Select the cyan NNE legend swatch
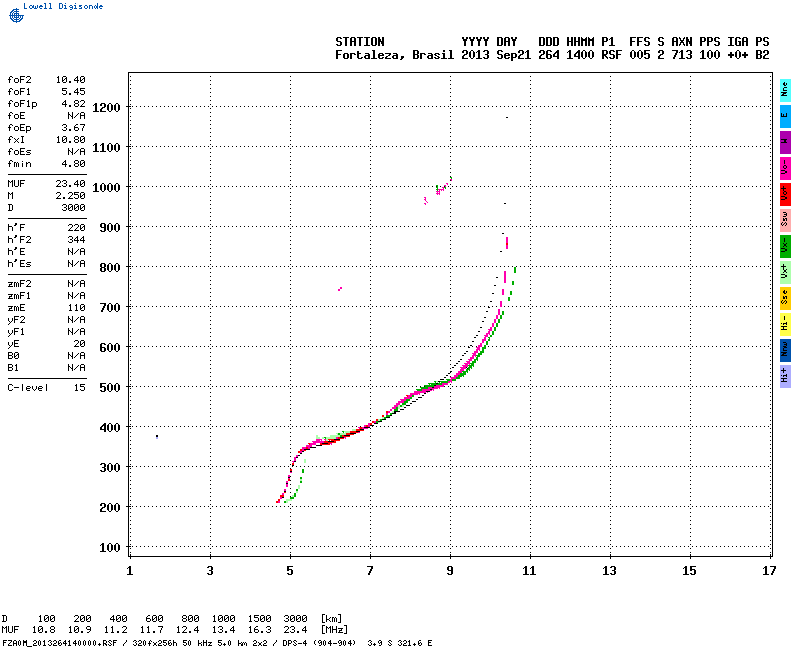Image resolution: width=800 pixels, height=650 pixels. 785,90
